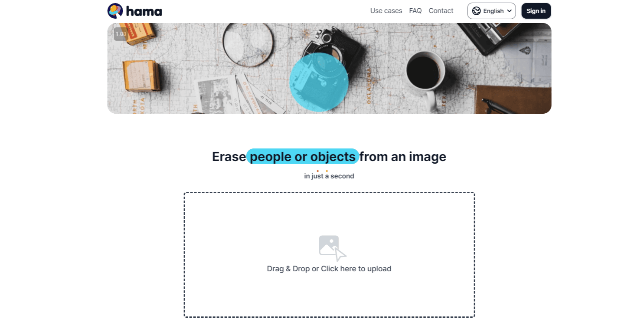Click the 1.00 badge on banner

pos(121,34)
